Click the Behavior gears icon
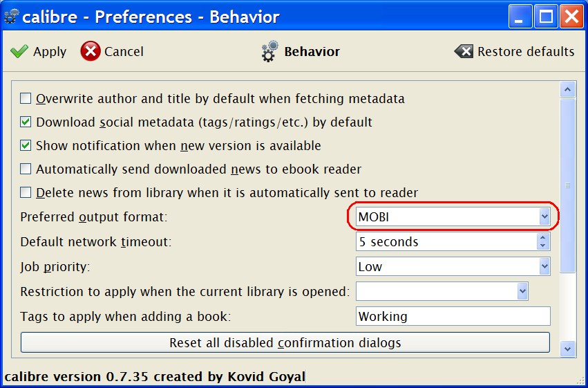588x388 pixels. click(x=269, y=52)
